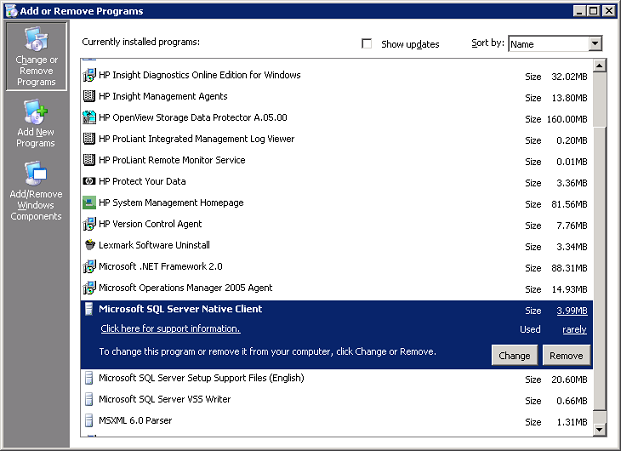This screenshot has width=621, height=451.
Task: Maximize the Add or Remove Programs window
Action: point(593,11)
